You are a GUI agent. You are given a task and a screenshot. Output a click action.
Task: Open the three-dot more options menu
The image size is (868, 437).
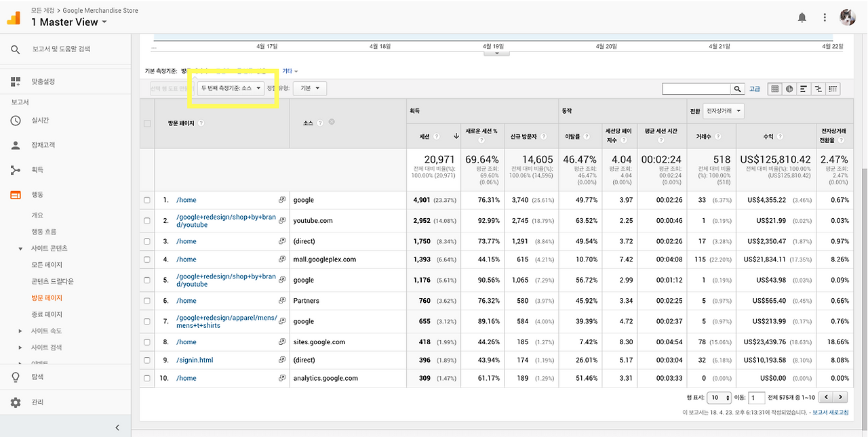[825, 18]
